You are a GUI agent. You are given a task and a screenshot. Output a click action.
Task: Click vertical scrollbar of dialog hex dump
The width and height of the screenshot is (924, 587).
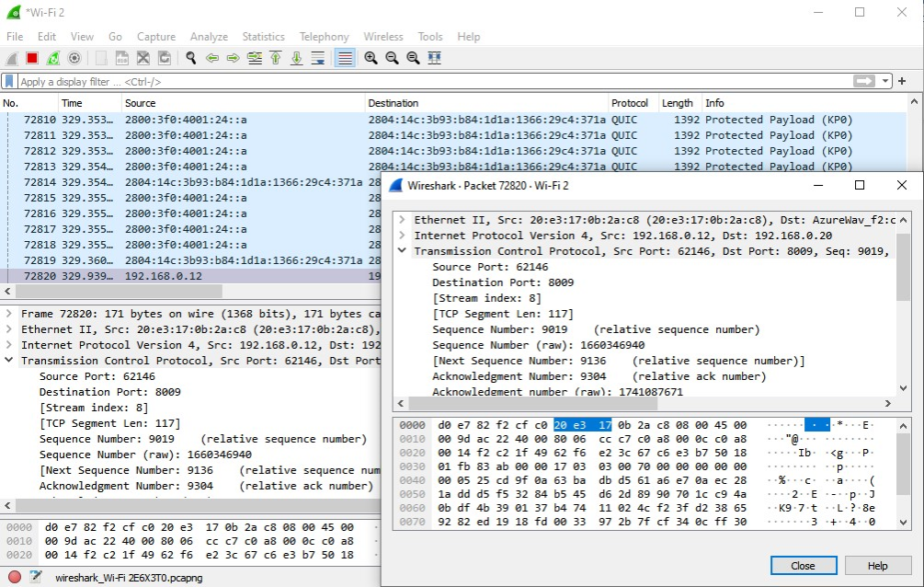(x=903, y=465)
